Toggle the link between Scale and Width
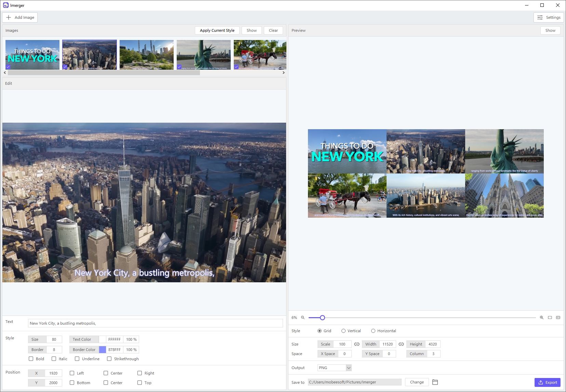 357,344
